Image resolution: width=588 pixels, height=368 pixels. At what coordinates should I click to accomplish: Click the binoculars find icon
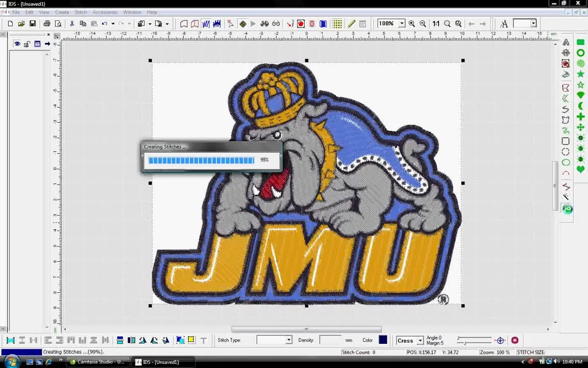point(264,24)
